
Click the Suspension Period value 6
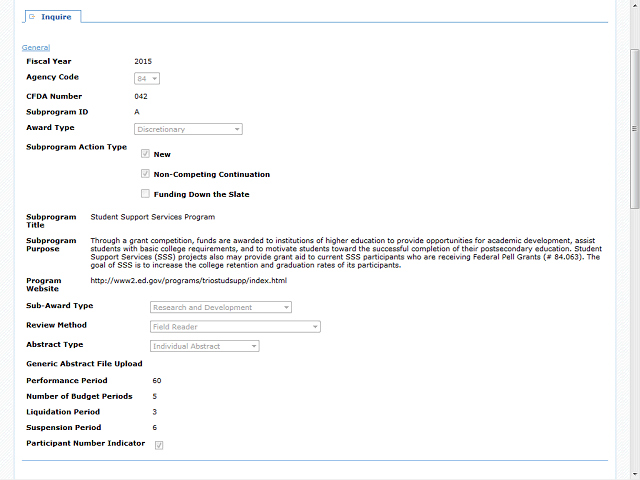155,427
